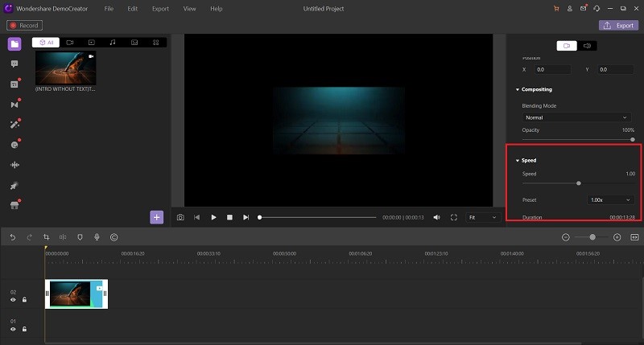Click the undo arrow
The image size is (644, 345).
pos(12,237)
